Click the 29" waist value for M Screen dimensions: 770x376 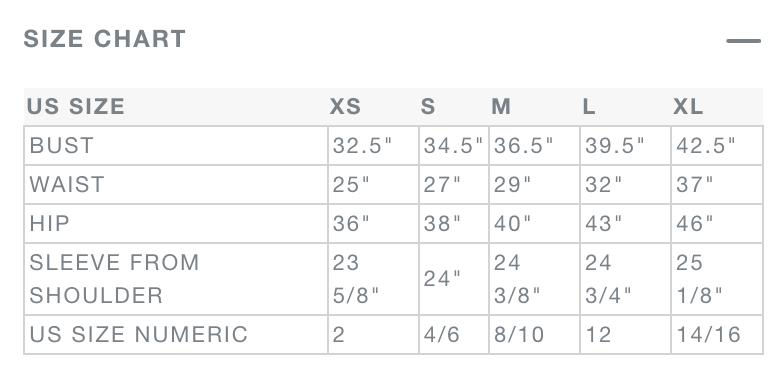(513, 185)
